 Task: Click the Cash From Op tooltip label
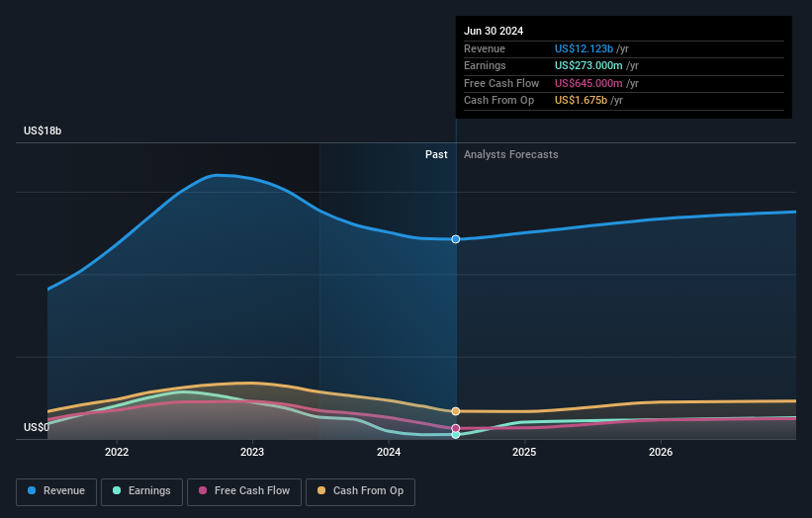pyautogui.click(x=498, y=101)
